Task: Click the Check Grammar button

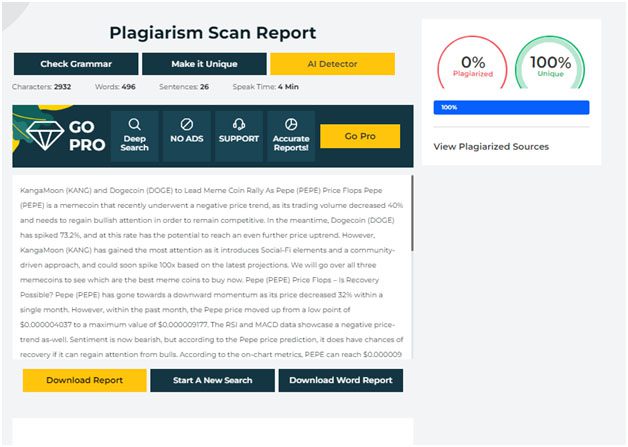Action: tap(76, 64)
